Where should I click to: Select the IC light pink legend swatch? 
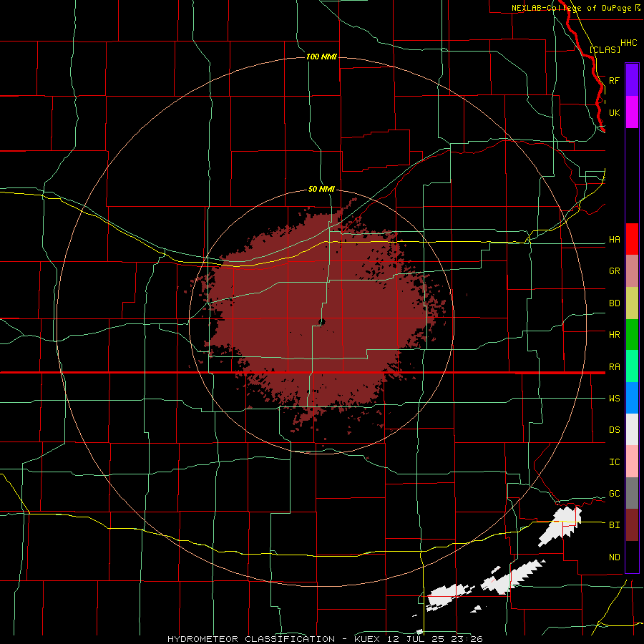(x=632, y=462)
